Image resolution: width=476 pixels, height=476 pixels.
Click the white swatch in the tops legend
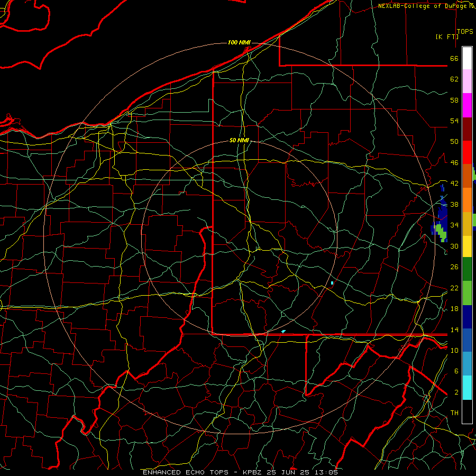pyautogui.click(x=467, y=58)
